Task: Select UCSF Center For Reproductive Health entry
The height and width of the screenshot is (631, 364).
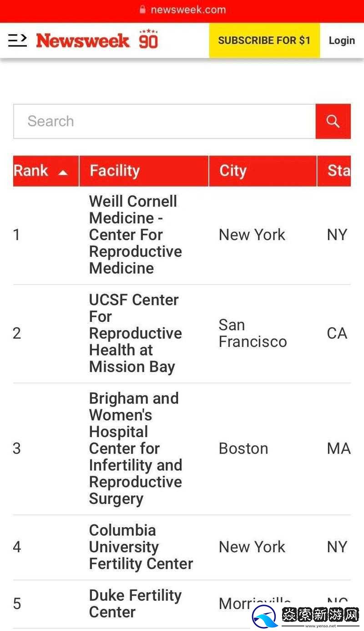Action: point(135,333)
